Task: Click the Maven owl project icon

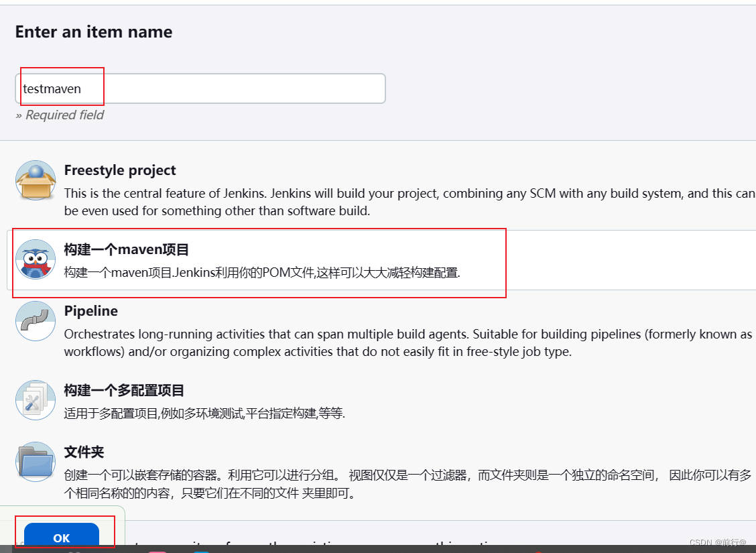Action: coord(36,259)
